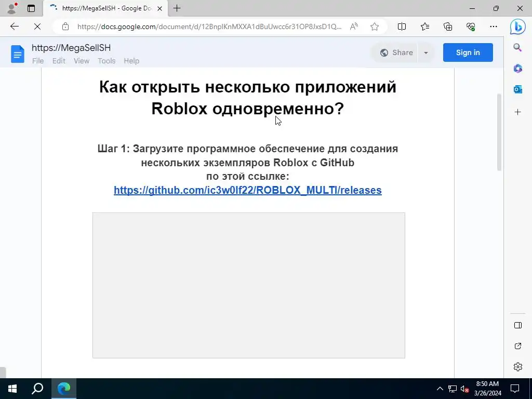The width and height of the screenshot is (532, 399).
Task: Open the File menu
Action: (38, 61)
